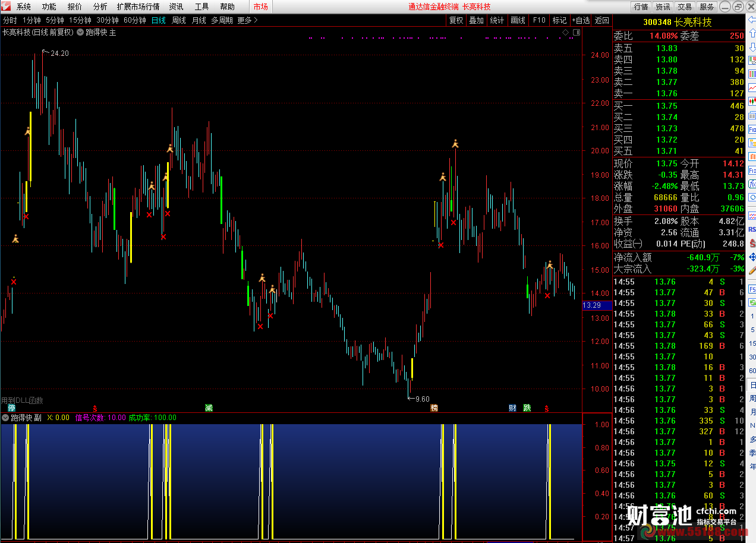The height and width of the screenshot is (543, 756).
Task: Click the 停 event marker on timeline
Action: coord(11,408)
